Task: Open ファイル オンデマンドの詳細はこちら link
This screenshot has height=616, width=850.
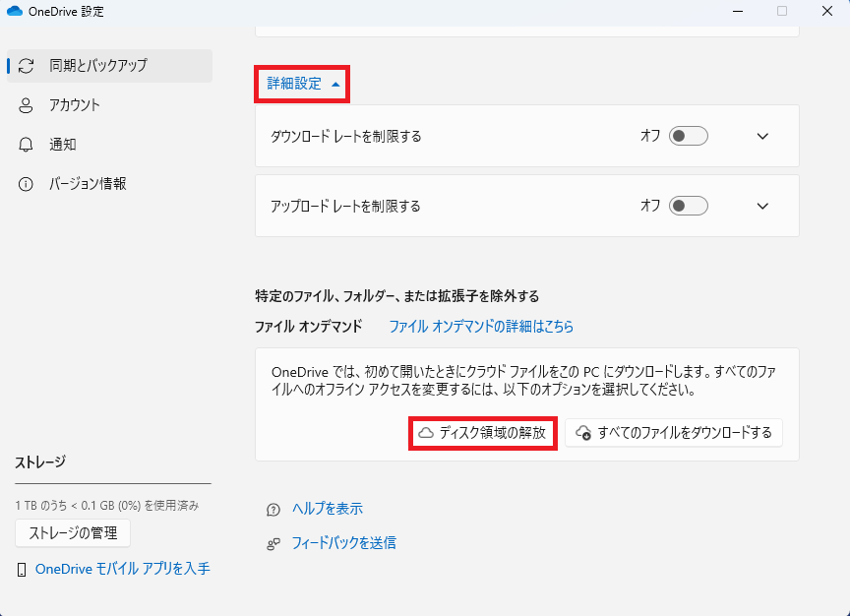Action: [x=481, y=326]
